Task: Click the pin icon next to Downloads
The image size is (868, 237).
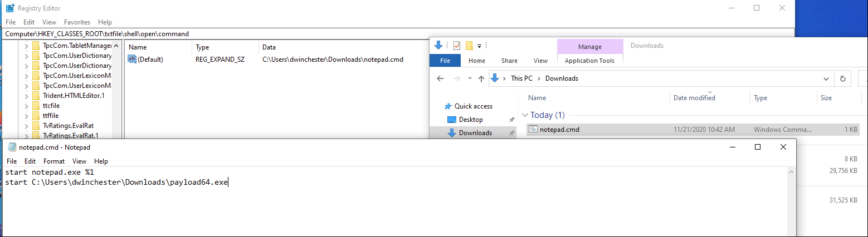Action: click(511, 133)
